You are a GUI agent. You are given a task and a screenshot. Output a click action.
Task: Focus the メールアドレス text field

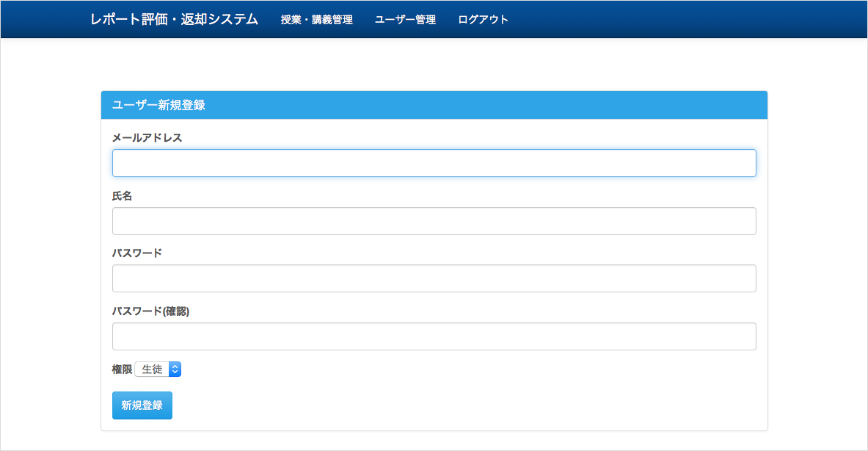[x=434, y=163]
